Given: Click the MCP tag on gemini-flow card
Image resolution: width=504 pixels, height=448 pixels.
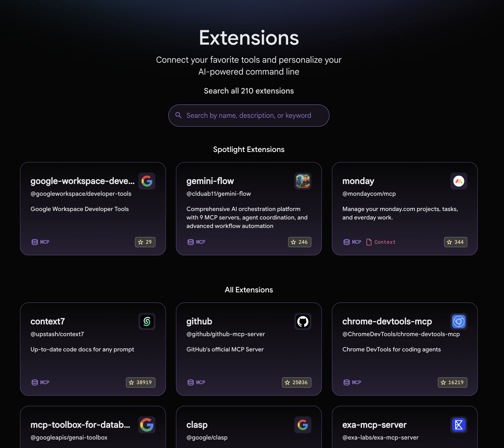Looking at the screenshot, I should (x=197, y=242).
